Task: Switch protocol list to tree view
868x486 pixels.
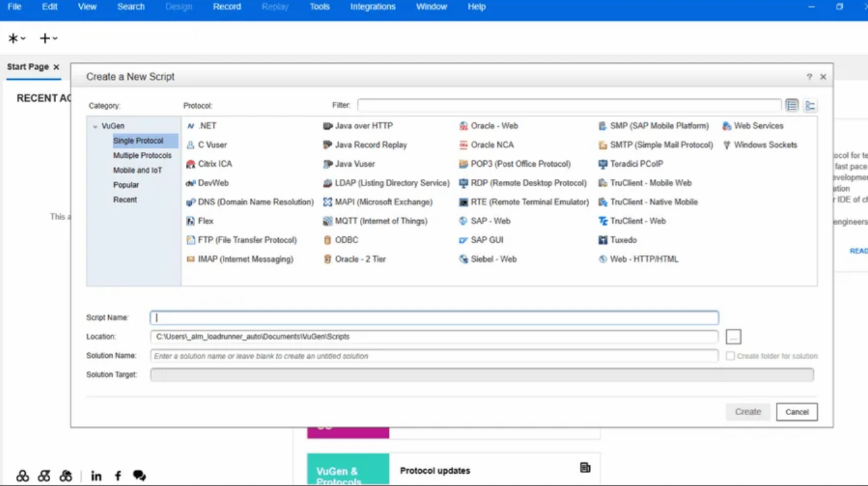Action: click(x=810, y=105)
